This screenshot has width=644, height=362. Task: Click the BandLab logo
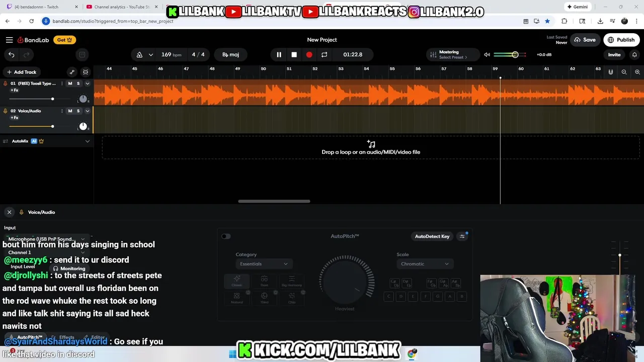33,40
